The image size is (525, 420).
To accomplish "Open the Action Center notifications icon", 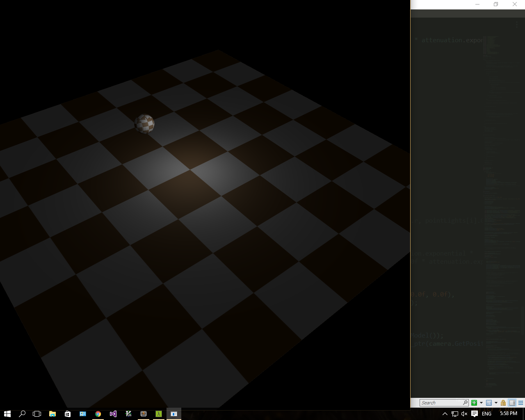I will 475,414.
